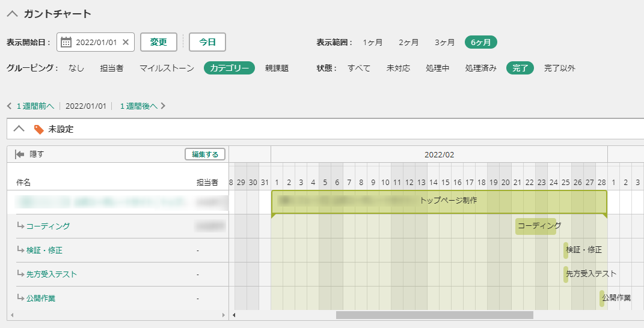Click the left chevron next to 1週間前へ
Screen dimensions: 644x328
[x=9, y=106]
